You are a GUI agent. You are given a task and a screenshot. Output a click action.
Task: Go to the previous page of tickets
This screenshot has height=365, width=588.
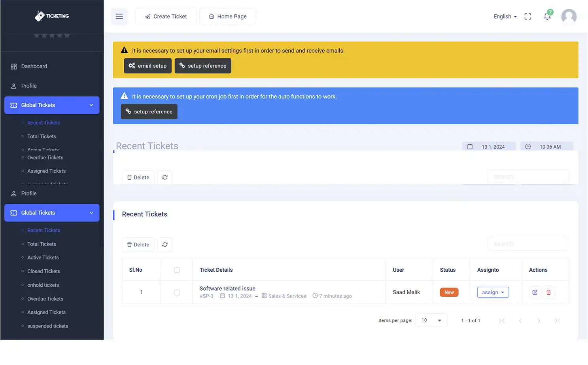click(520, 321)
